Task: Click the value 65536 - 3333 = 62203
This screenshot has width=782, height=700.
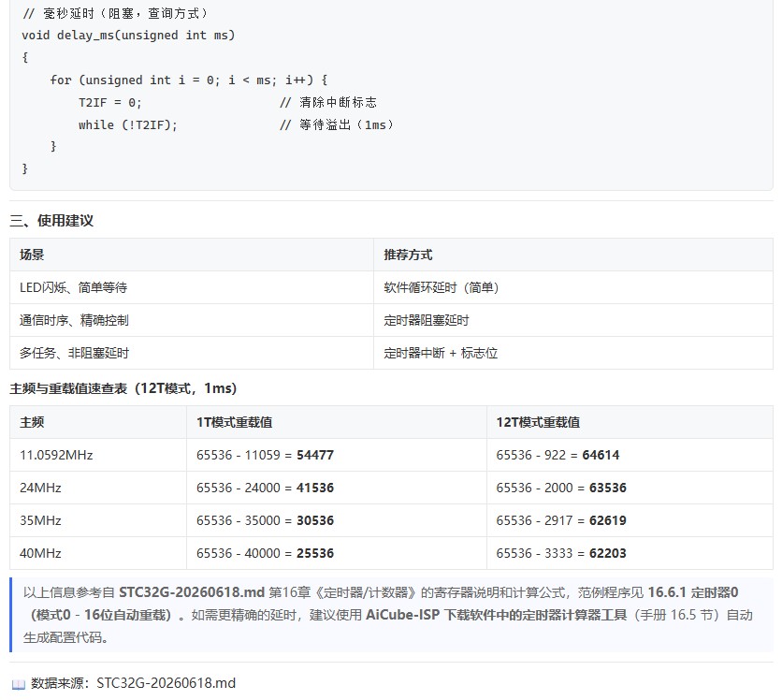Action: point(561,553)
